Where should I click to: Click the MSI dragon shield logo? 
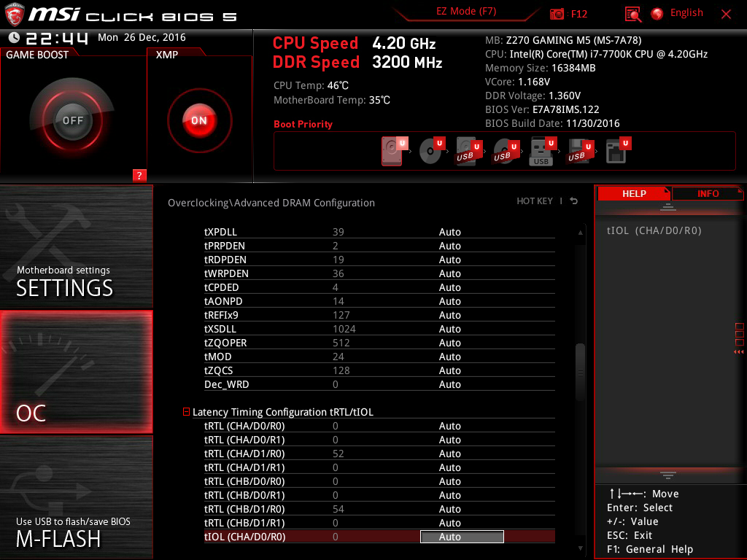coord(14,15)
